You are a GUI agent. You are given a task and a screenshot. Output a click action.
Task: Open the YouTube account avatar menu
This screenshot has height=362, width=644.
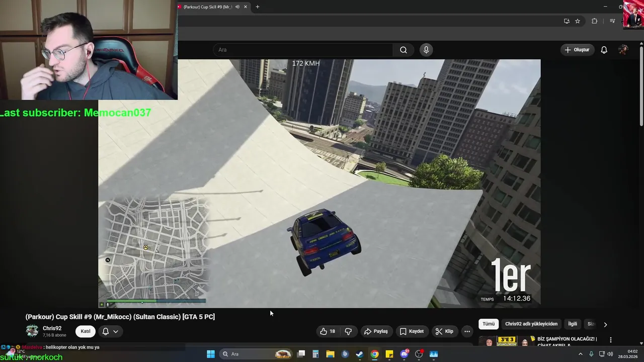click(623, 50)
